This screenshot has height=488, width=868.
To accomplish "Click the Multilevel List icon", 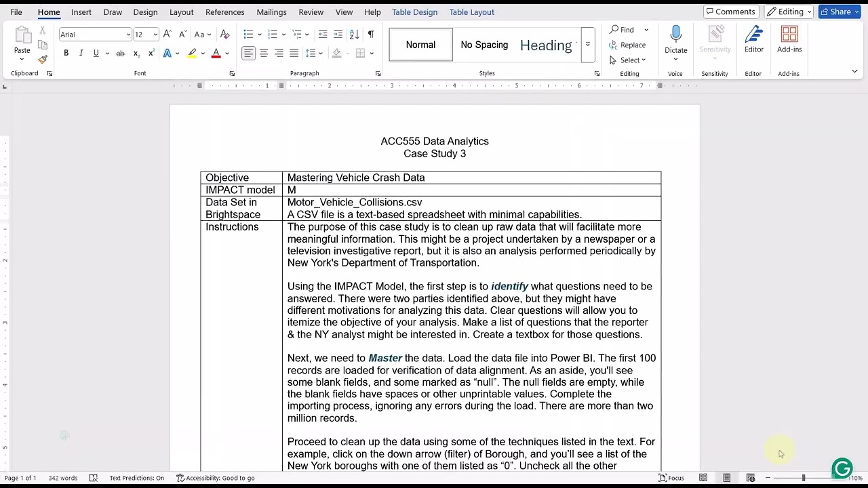I will click(297, 34).
